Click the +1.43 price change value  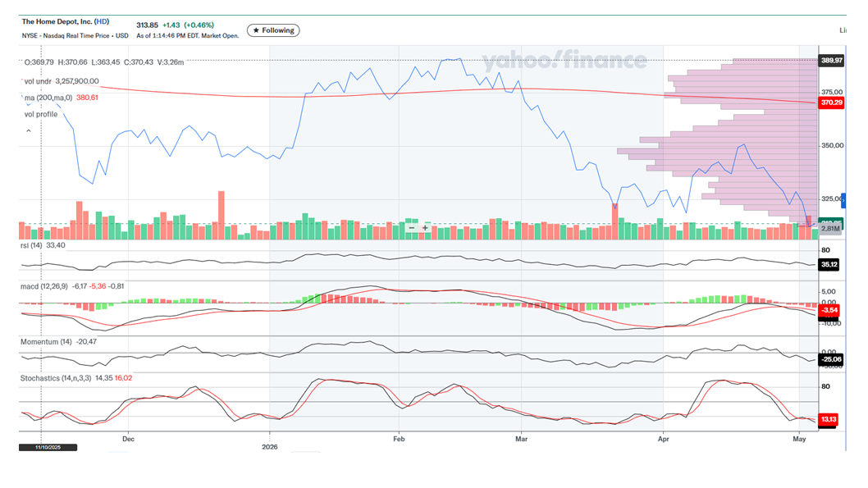pos(171,25)
